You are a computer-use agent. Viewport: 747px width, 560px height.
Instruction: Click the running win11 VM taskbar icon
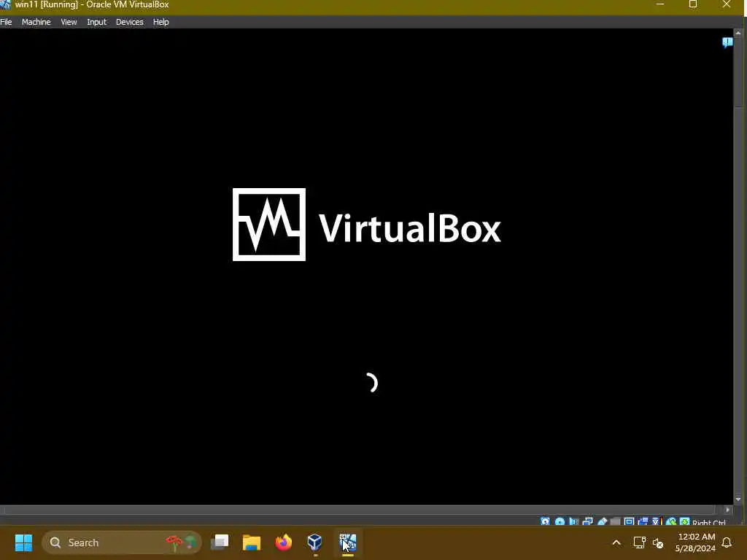pyautogui.click(x=348, y=542)
